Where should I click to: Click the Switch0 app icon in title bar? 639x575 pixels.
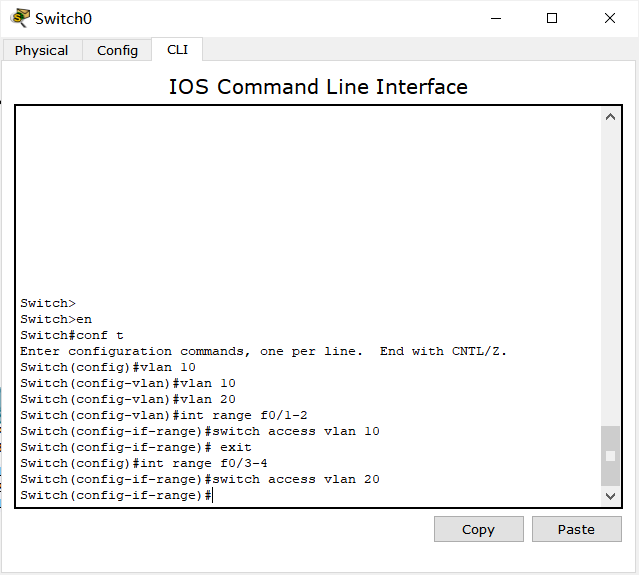pyautogui.click(x=19, y=18)
